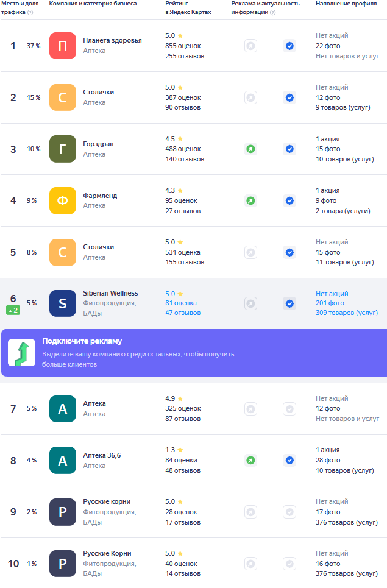
Task: Open Siberian Wellness 5.0 rating link
Action: pos(174,294)
